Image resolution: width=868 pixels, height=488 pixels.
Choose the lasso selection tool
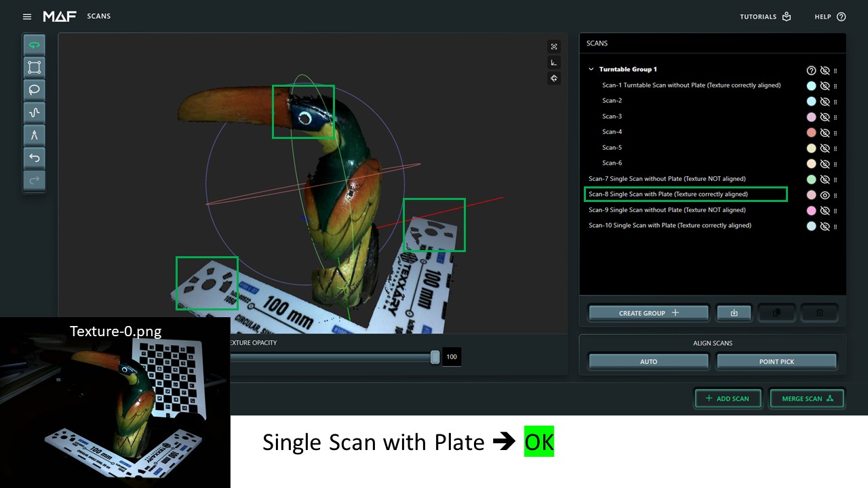[x=35, y=89]
